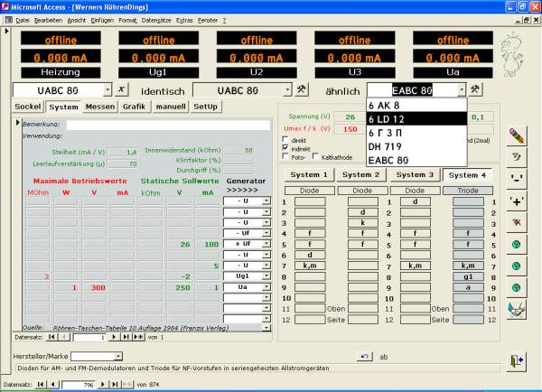Image resolution: width=542 pixels, height=392 pixels.
Task: Click the 'g1' pin field in System 4
Action: [468, 276]
